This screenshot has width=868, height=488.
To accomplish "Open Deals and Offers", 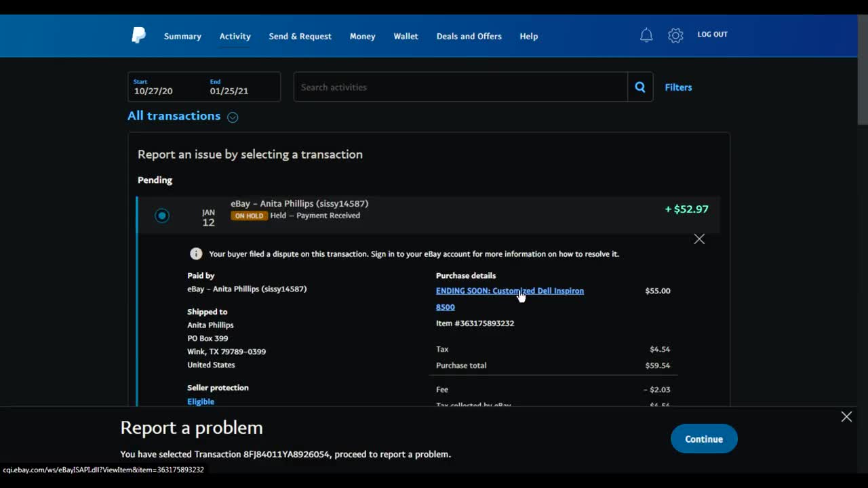I will pos(469,36).
